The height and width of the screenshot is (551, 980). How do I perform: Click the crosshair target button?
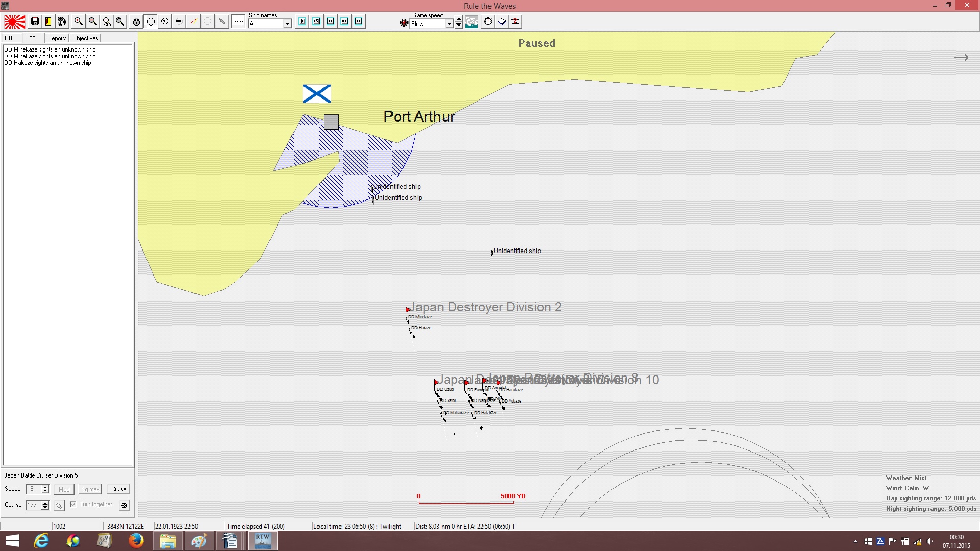[x=124, y=506]
